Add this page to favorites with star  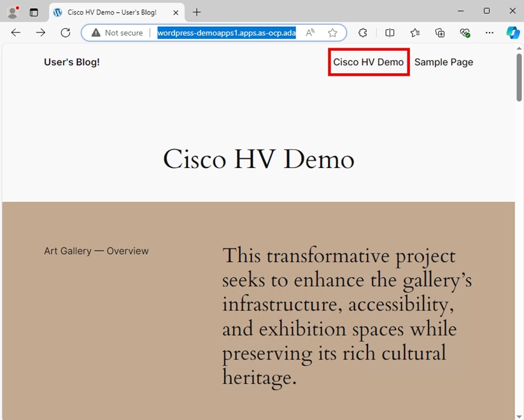click(332, 32)
